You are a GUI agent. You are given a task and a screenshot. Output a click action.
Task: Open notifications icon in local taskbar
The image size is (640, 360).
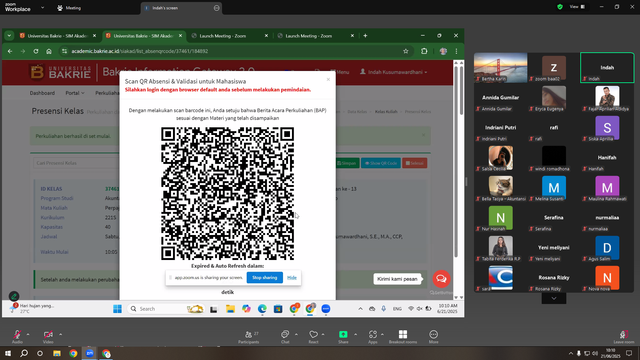629,353
